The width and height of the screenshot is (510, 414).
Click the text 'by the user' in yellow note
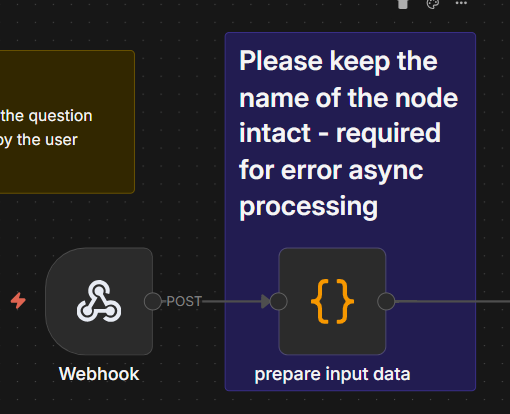(39, 140)
